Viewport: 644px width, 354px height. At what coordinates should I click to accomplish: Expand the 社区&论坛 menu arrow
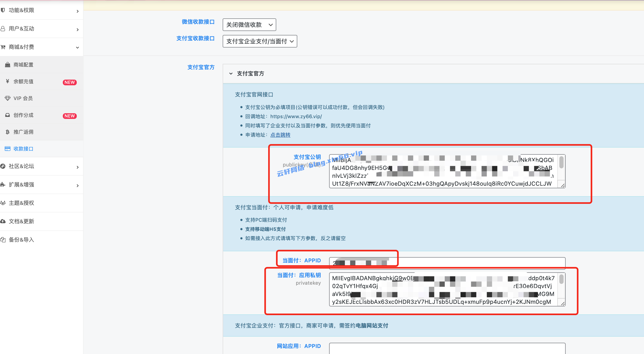78,167
